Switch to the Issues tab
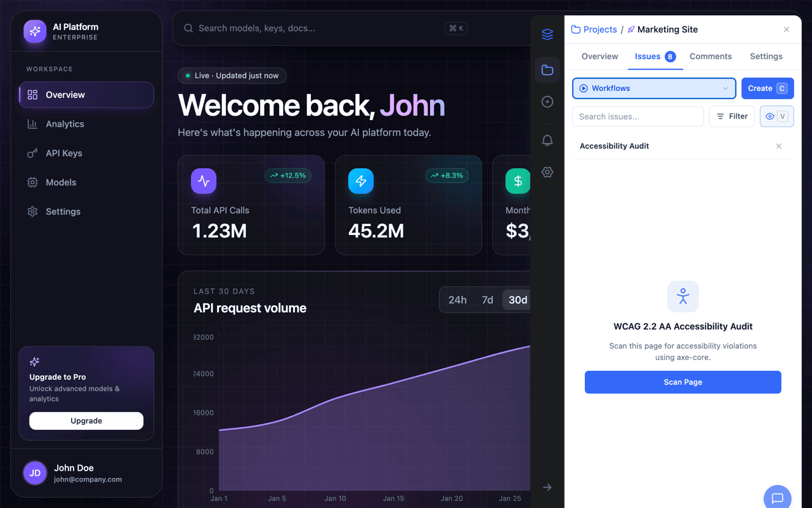The image size is (812, 508). [655, 57]
